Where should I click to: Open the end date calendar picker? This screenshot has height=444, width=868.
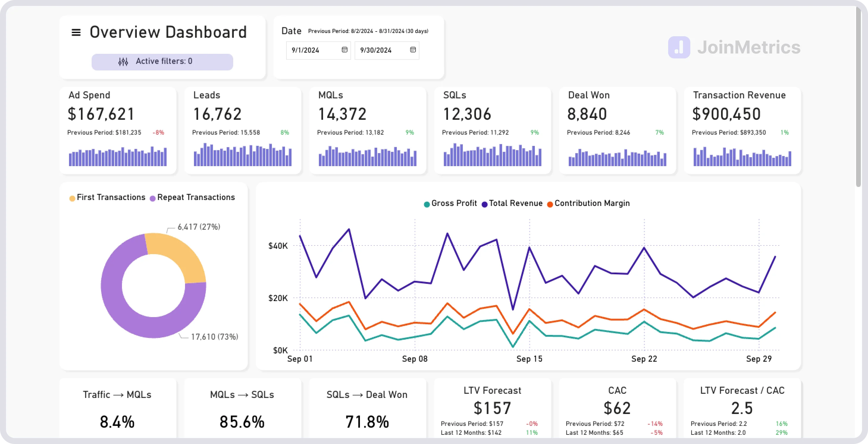(413, 50)
